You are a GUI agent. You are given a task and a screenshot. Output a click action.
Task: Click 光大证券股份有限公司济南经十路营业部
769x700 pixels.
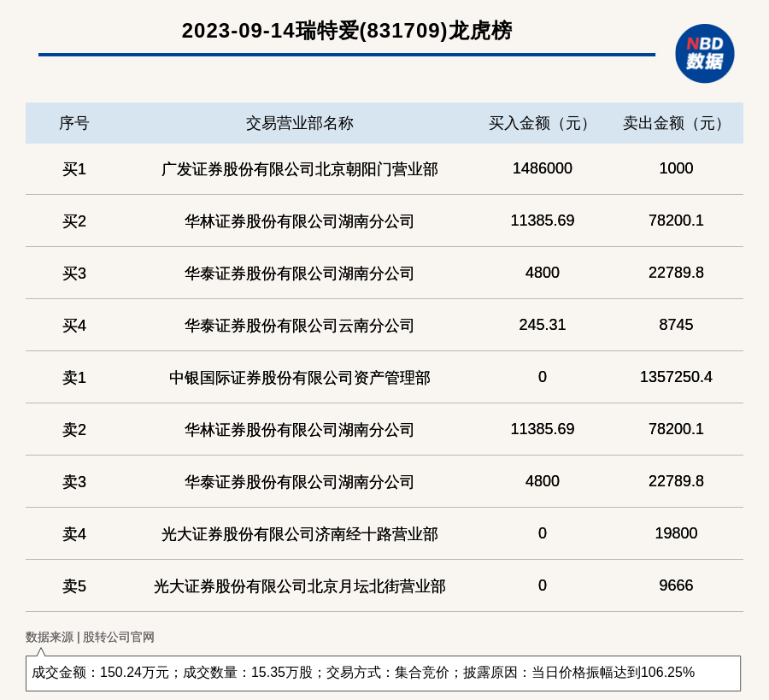coord(300,533)
